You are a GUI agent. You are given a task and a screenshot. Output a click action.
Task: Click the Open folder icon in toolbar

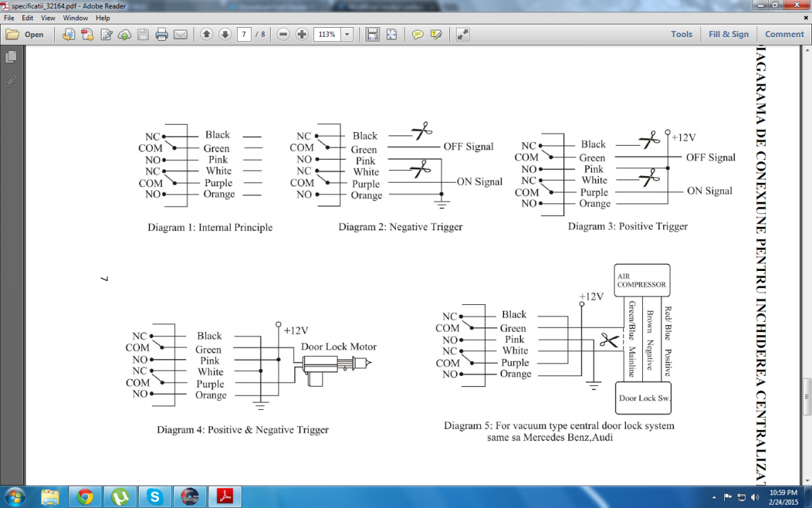click(12, 35)
